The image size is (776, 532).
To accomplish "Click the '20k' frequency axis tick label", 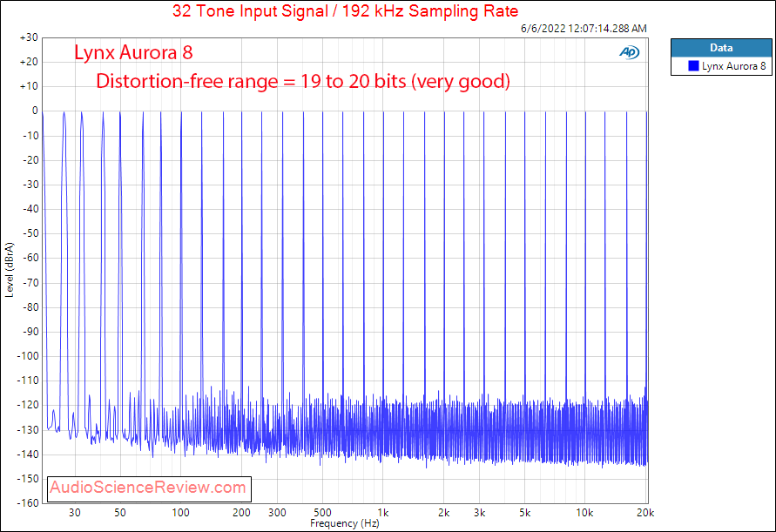I will [x=645, y=513].
